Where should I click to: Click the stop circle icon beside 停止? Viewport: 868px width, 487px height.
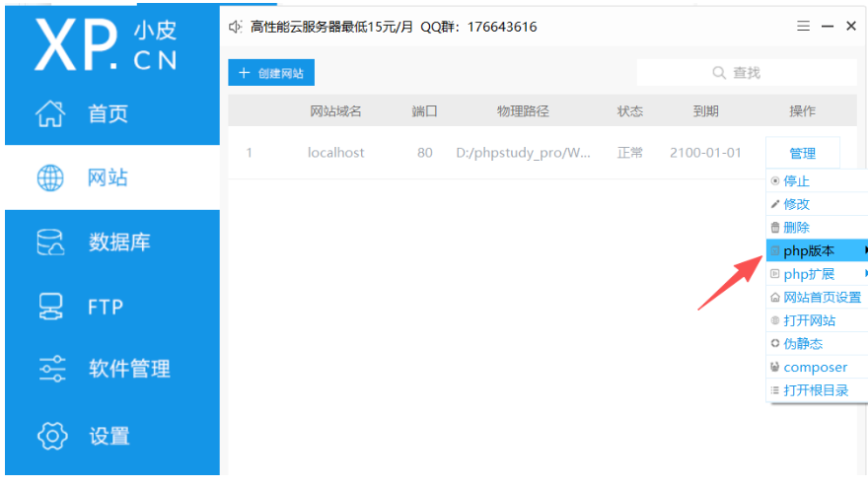(775, 180)
